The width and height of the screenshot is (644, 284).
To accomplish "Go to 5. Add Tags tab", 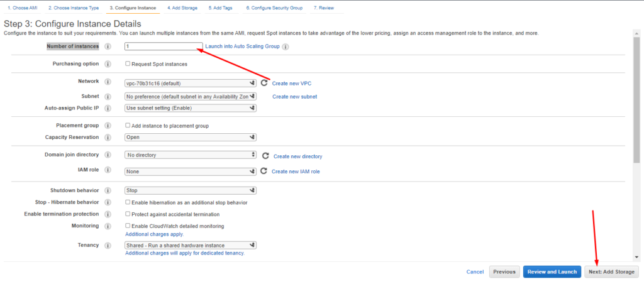I will point(220,8).
